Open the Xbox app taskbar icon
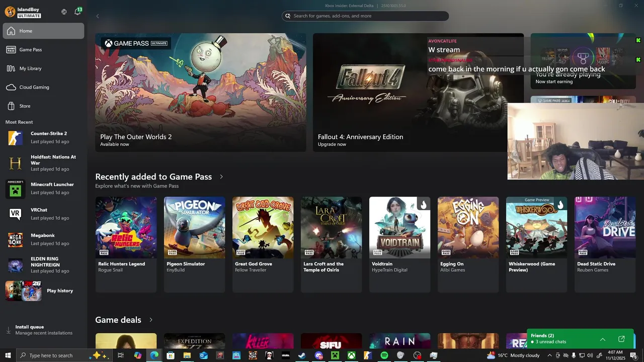 [x=351, y=355]
